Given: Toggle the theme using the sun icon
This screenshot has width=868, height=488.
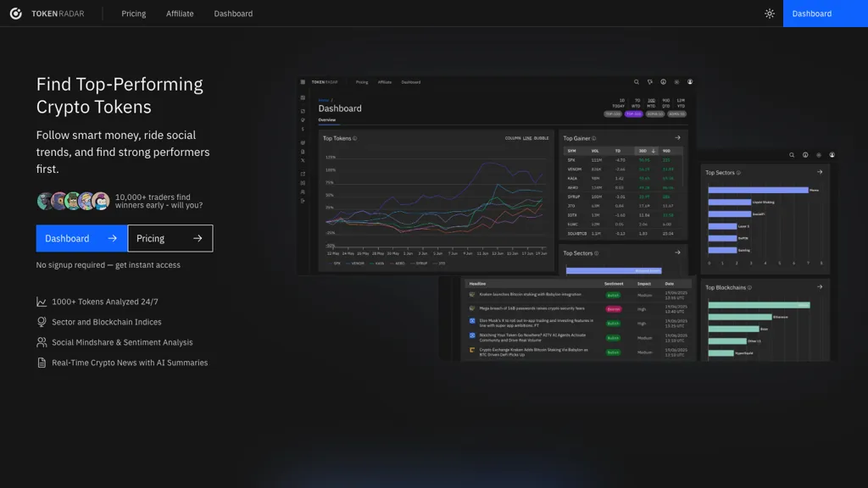Looking at the screenshot, I should pos(769,14).
